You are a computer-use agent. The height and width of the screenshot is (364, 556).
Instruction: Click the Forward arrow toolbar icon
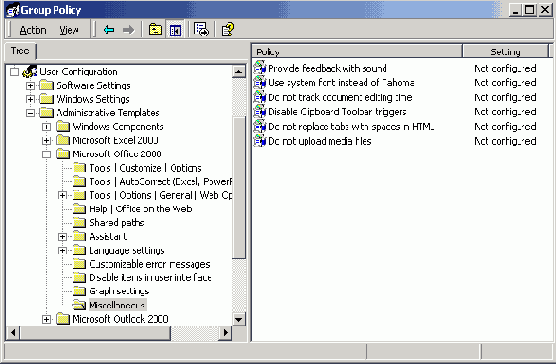tap(129, 30)
